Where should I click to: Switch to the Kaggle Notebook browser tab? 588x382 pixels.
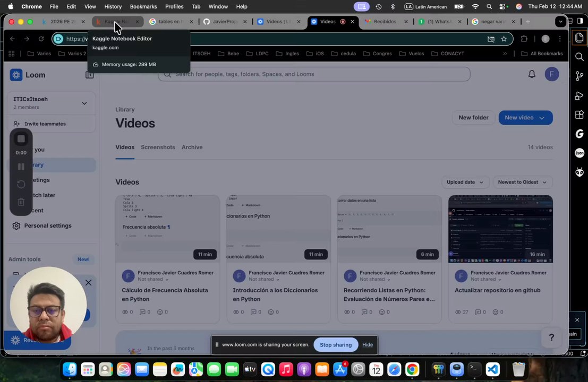118,22
